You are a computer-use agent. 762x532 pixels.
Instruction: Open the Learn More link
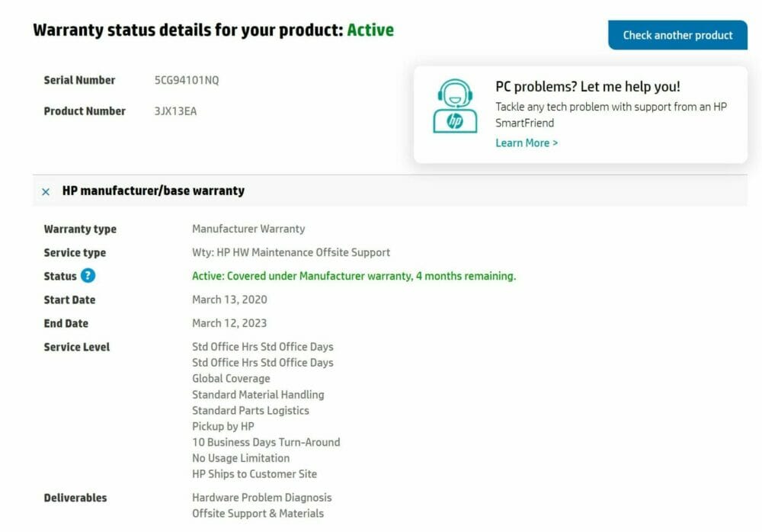(x=527, y=143)
